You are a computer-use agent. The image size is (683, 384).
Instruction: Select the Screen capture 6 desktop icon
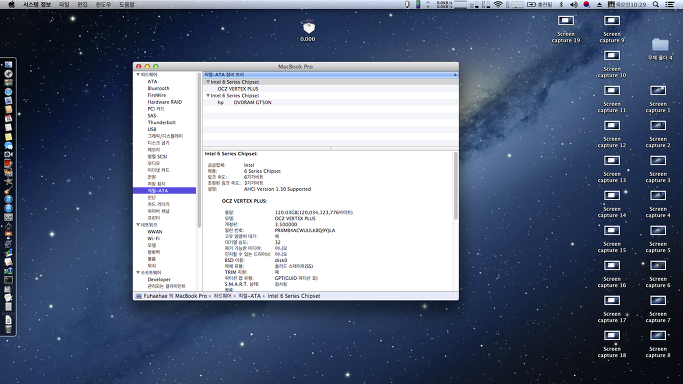point(658,266)
